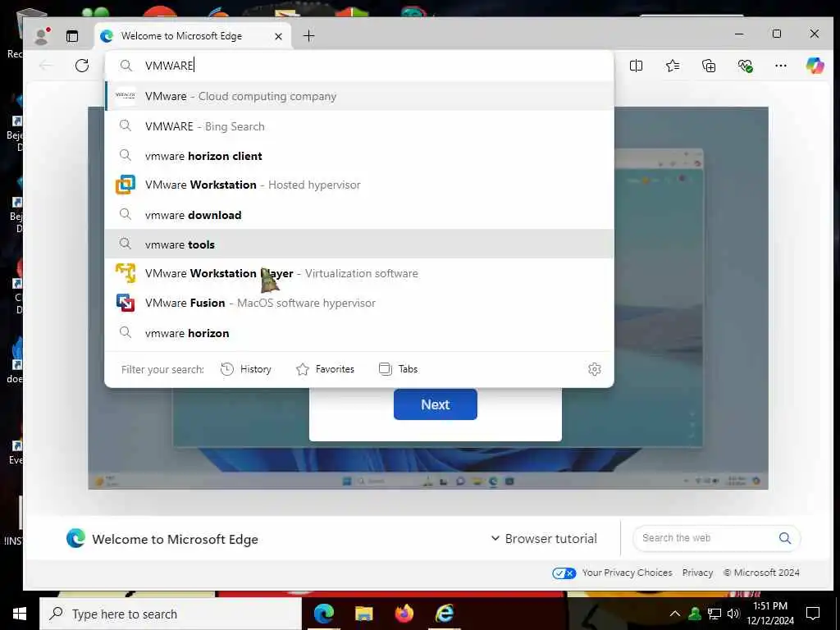Select VMware Workstation Player suggestion
Screen dimensions: 840x630
pyautogui.click(x=359, y=273)
